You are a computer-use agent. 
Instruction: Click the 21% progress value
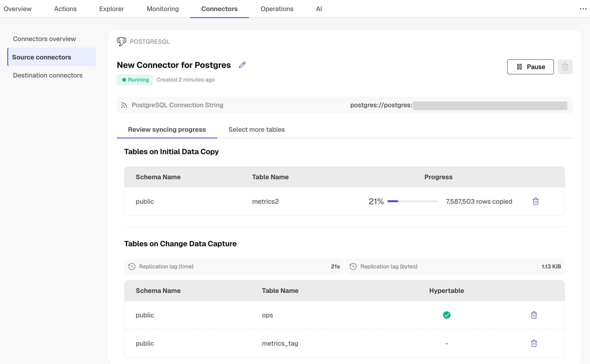click(x=376, y=201)
